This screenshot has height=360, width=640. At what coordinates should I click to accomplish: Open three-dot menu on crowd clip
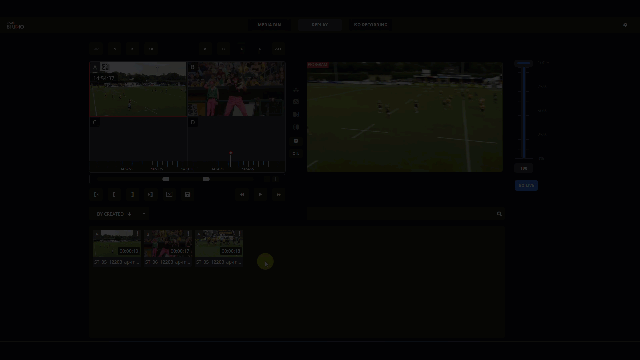(189, 234)
